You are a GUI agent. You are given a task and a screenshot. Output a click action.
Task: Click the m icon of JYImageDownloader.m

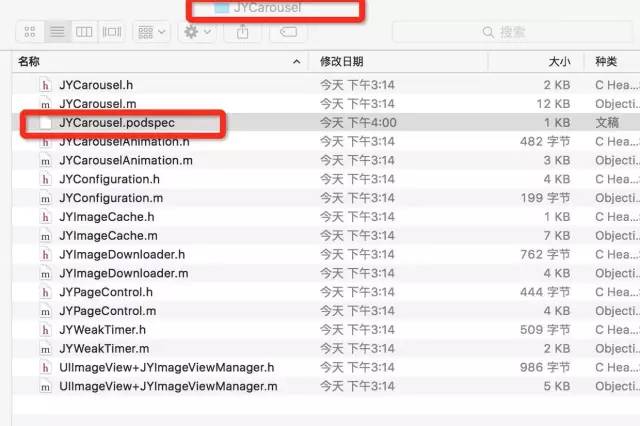[45, 273]
